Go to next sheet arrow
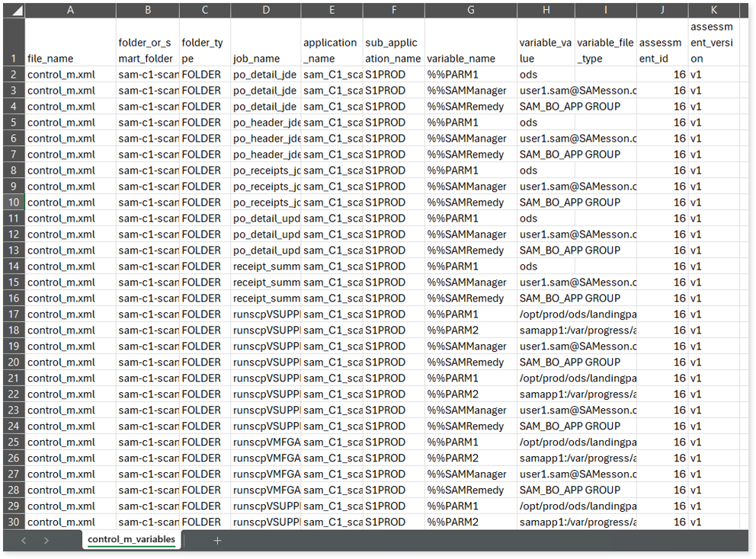This screenshot has height=559, width=756. coord(46,541)
